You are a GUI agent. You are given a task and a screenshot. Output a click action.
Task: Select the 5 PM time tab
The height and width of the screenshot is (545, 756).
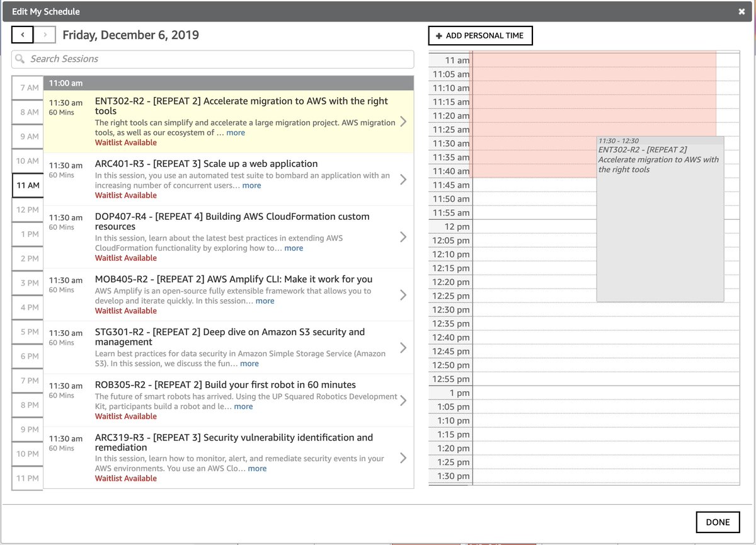tap(28, 331)
